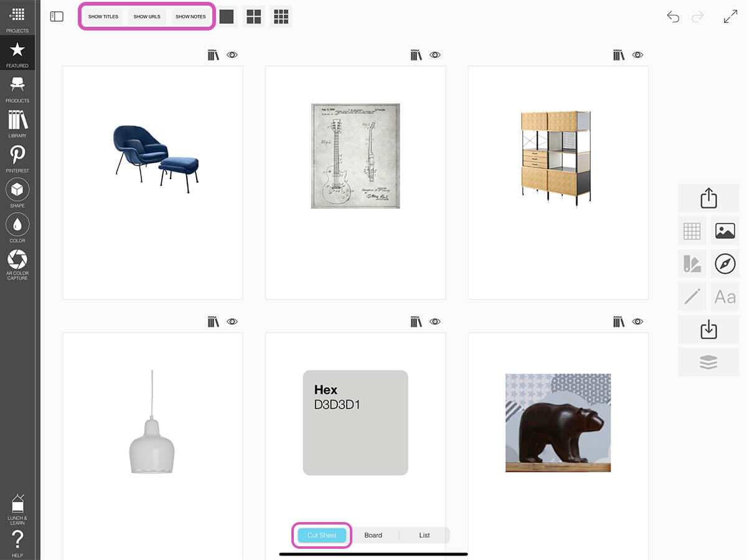This screenshot has width=747, height=560.
Task: Click the compass icon in right panel
Action: pos(725,264)
